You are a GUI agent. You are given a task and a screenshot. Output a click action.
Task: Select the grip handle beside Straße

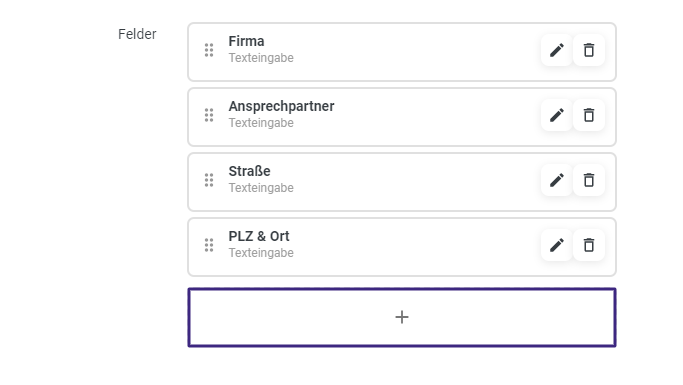[209, 180]
